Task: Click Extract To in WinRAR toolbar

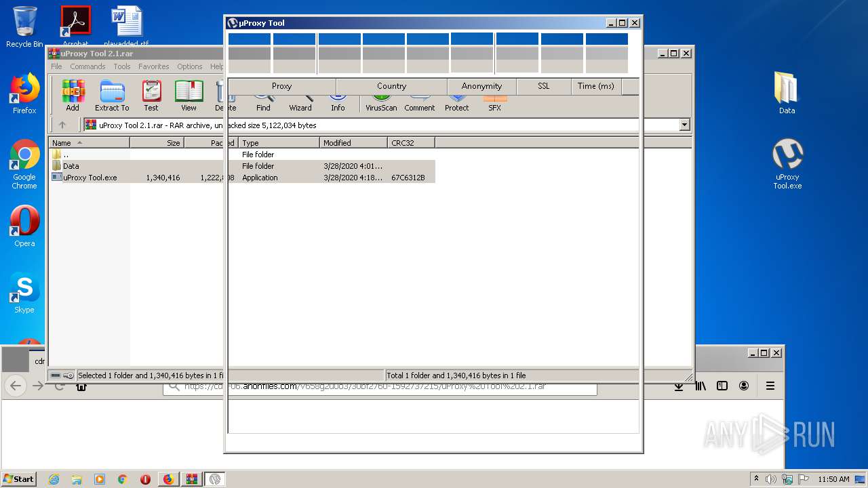Action: 112,96
